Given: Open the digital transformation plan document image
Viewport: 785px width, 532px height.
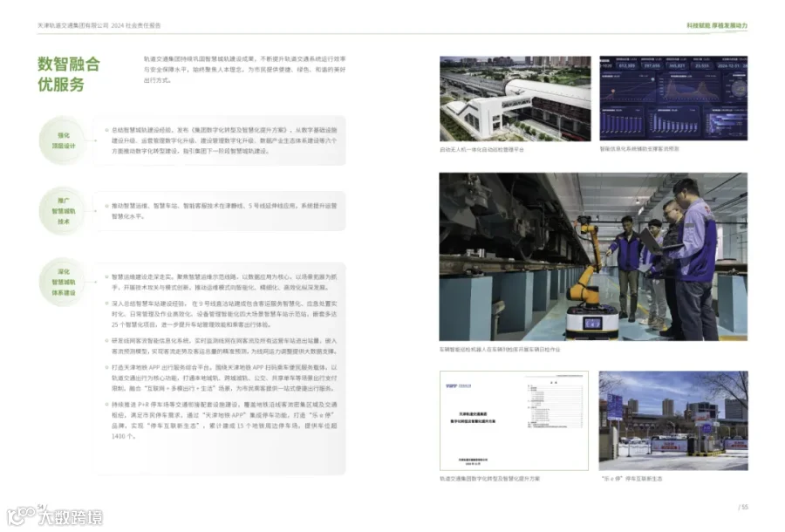Looking at the screenshot, I should [514, 420].
